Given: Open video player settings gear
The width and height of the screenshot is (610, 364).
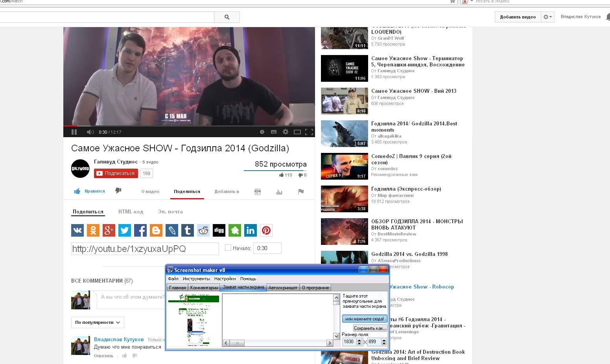Looking at the screenshot, I should (286, 132).
